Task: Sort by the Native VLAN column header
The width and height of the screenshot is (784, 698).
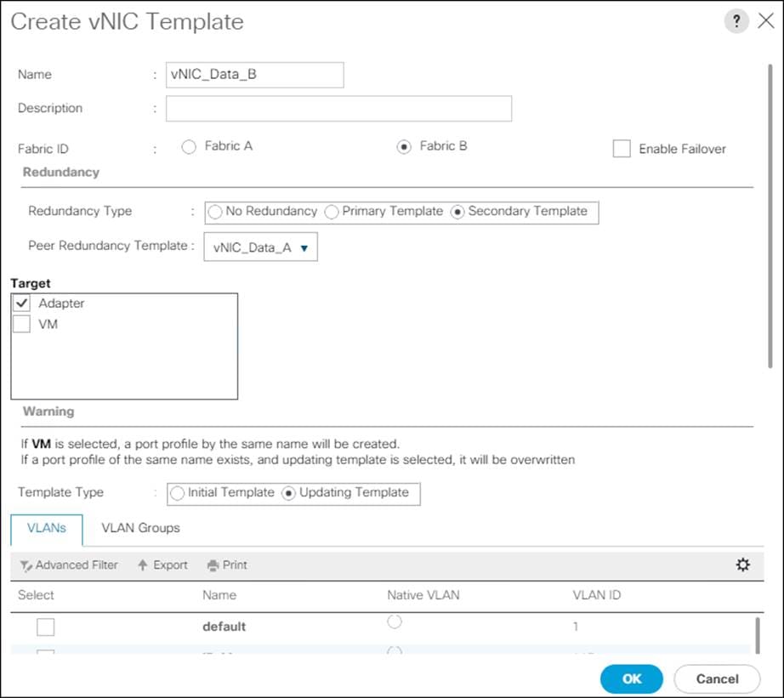Action: 423,595
